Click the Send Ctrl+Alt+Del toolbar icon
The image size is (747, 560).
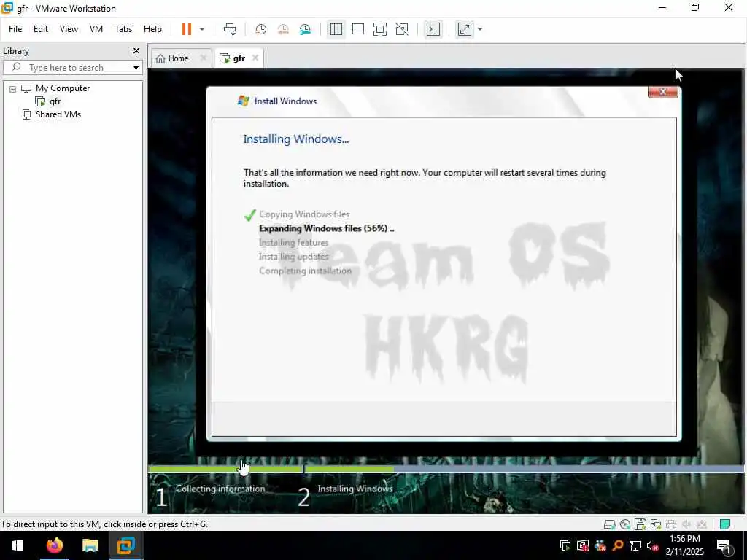230,29
